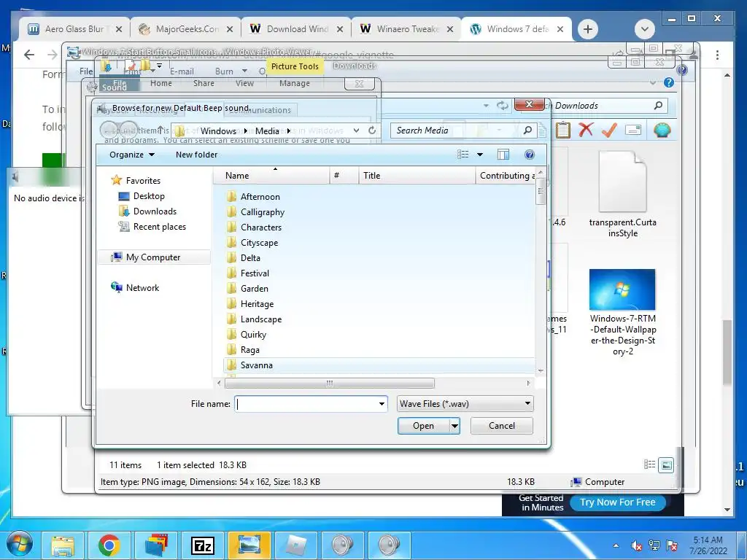The width and height of the screenshot is (747, 560).
Task: Open the Wave Files type dropdown
Action: click(x=465, y=404)
